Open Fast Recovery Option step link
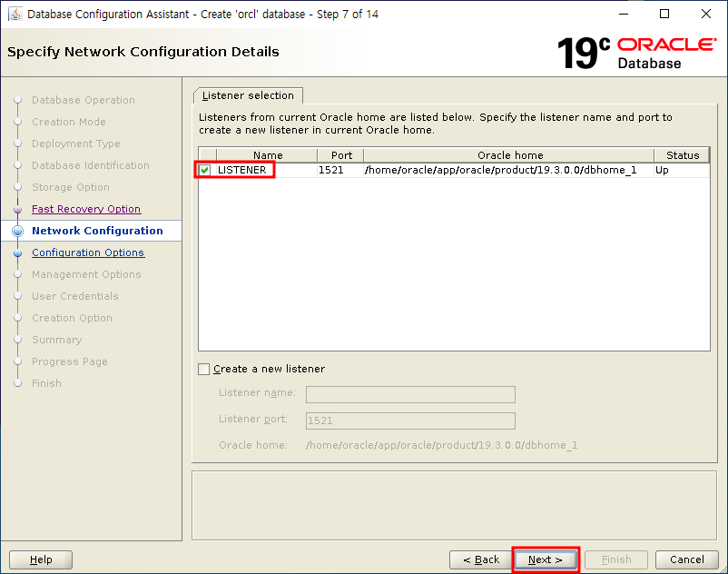The image size is (728, 574). point(86,209)
